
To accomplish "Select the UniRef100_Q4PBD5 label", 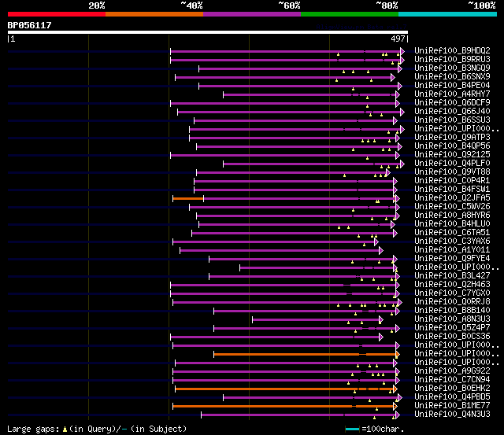I will click(452, 397).
